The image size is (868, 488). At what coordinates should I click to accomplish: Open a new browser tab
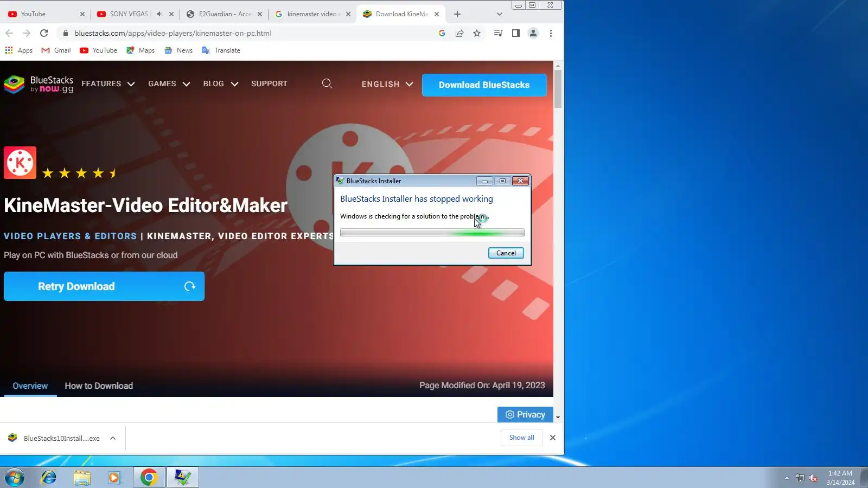pyautogui.click(x=457, y=14)
